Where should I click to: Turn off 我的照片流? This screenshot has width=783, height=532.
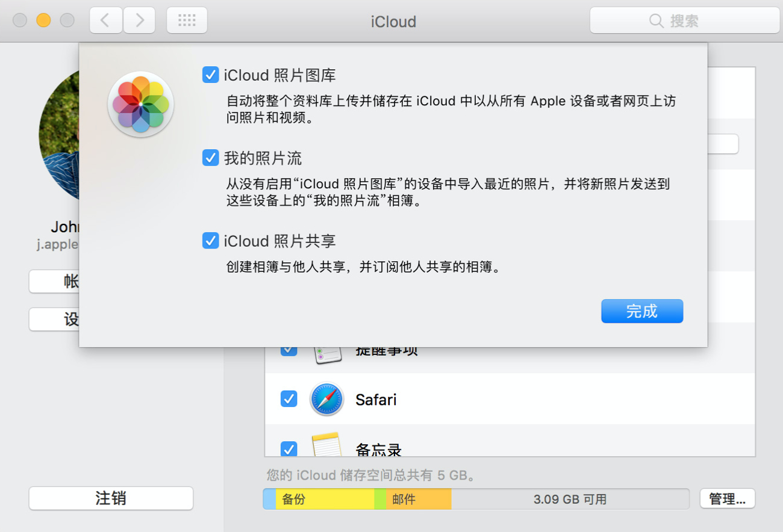(210, 158)
